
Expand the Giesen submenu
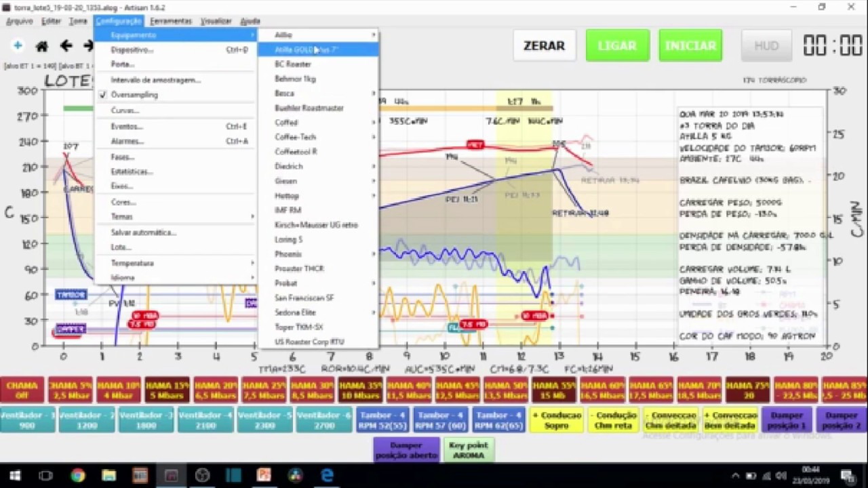pyautogui.click(x=318, y=181)
